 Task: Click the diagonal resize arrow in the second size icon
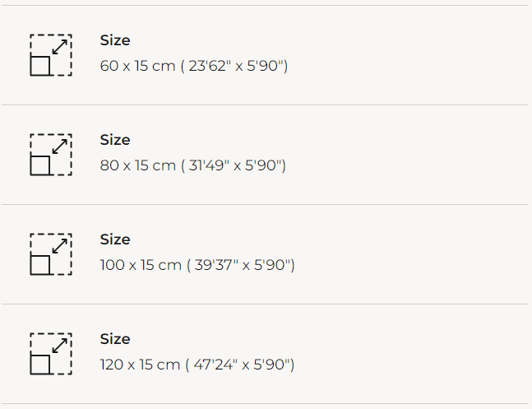[x=59, y=146]
